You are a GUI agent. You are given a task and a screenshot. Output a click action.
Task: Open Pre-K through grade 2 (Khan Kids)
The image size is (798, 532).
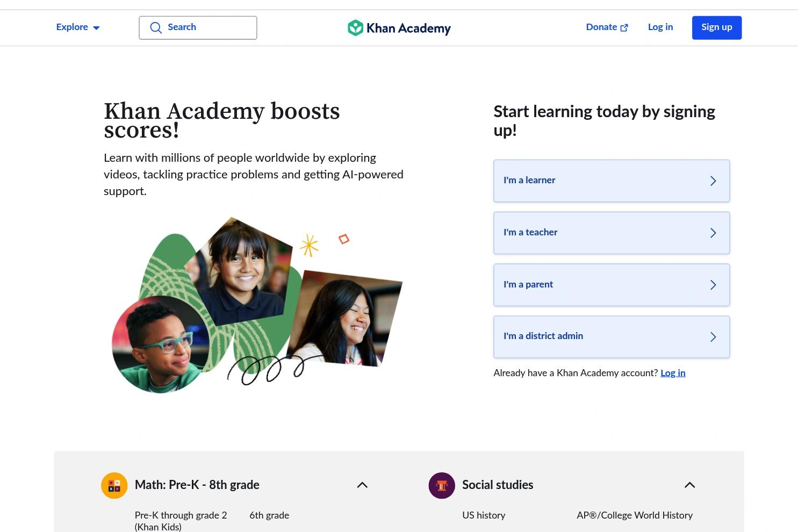tap(181, 521)
